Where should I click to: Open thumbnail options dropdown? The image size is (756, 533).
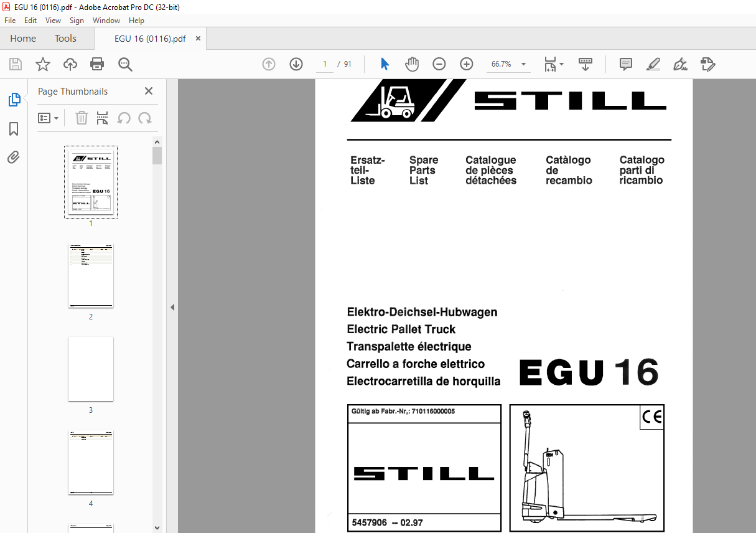click(48, 118)
